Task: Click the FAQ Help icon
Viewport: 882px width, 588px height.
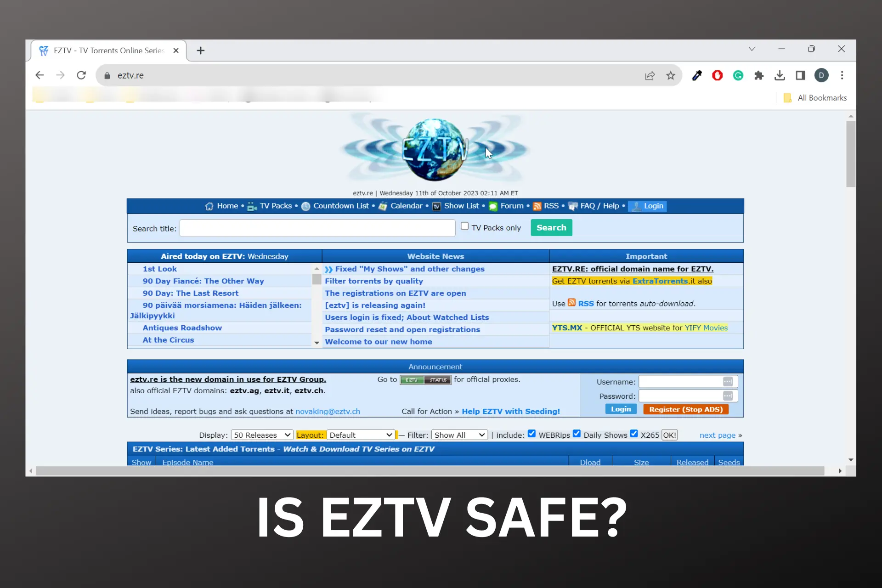Action: [571, 206]
